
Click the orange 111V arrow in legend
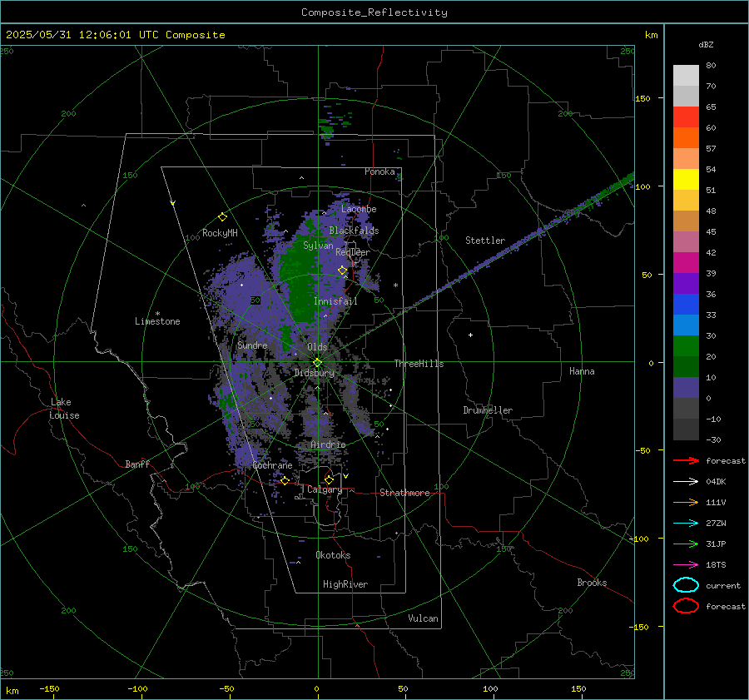click(x=686, y=502)
